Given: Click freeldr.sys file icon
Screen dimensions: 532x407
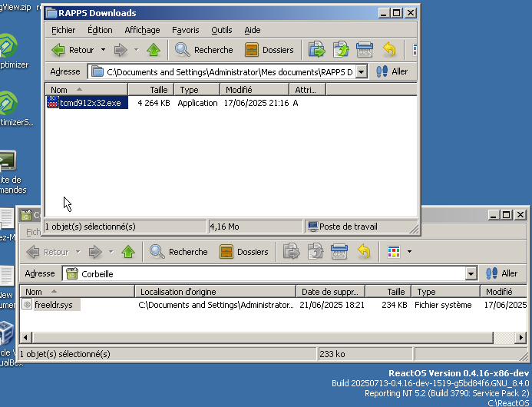Looking at the screenshot, I should (27, 304).
